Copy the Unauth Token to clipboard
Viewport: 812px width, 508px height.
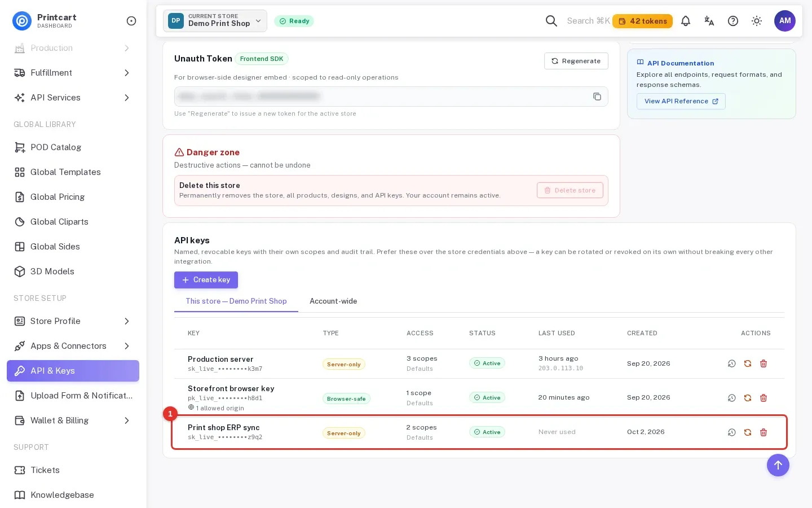tap(597, 97)
